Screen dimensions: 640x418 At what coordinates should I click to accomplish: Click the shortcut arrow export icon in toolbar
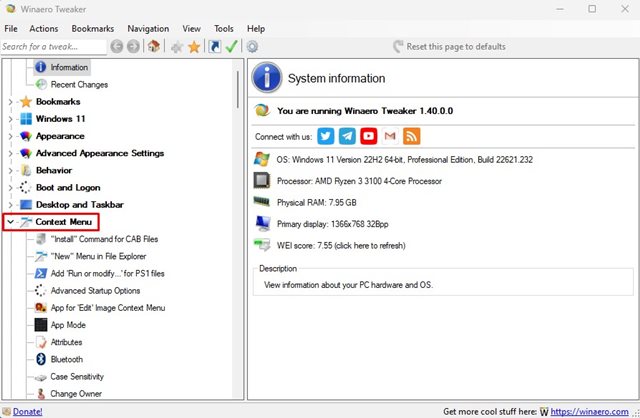point(214,47)
